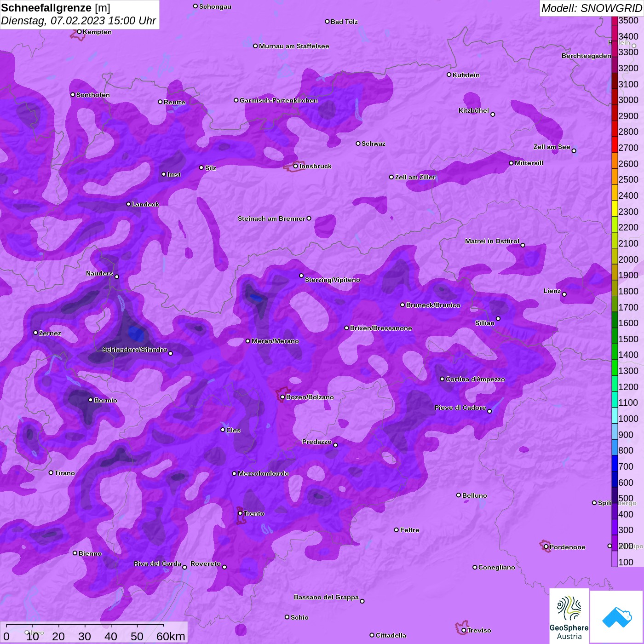Click the "Landeck" city label

[x=145, y=204]
